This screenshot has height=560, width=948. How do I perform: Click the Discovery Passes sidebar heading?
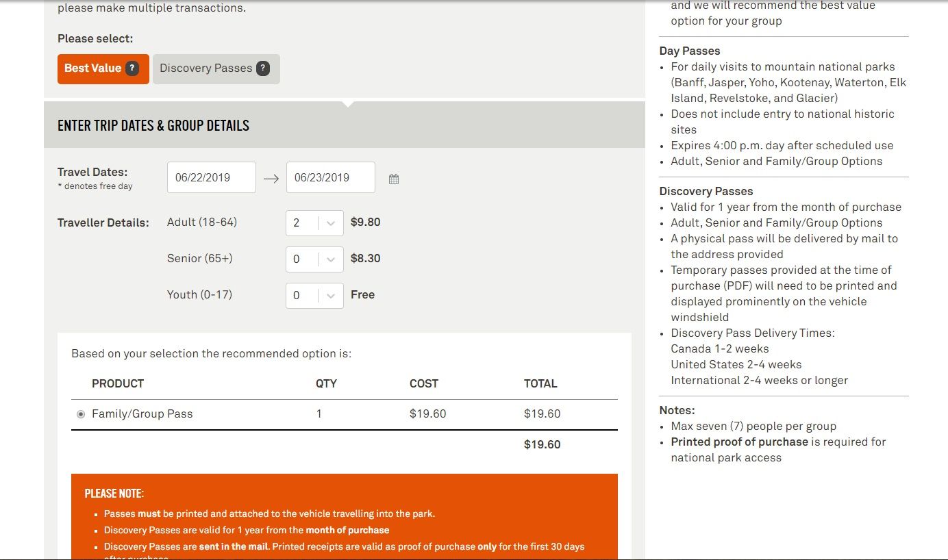click(706, 191)
